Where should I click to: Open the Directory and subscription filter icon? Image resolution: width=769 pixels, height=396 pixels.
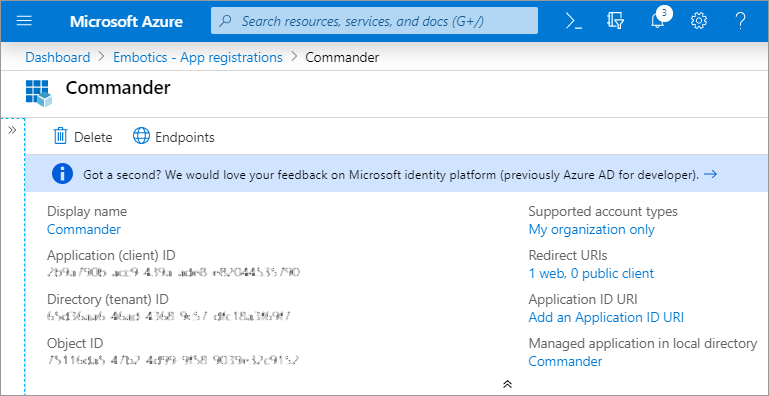tap(615, 21)
